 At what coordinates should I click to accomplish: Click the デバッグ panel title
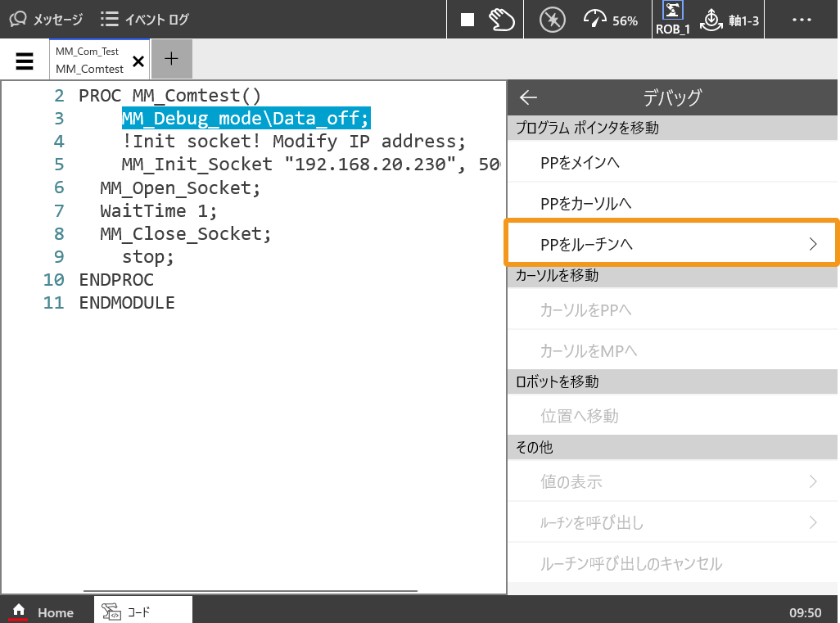[x=672, y=97]
